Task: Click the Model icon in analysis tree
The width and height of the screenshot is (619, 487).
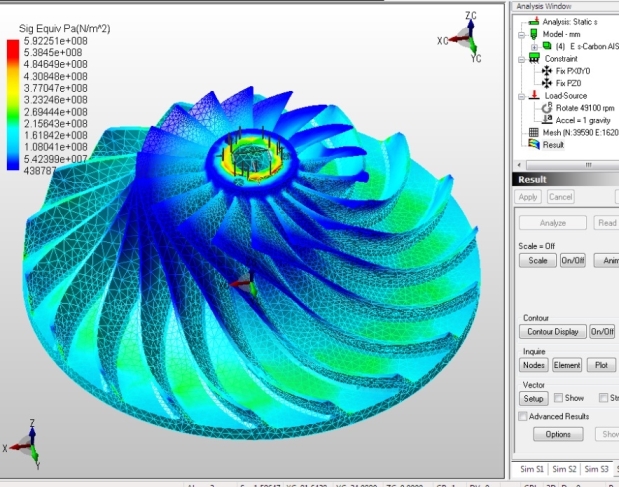Action: pyautogui.click(x=533, y=33)
